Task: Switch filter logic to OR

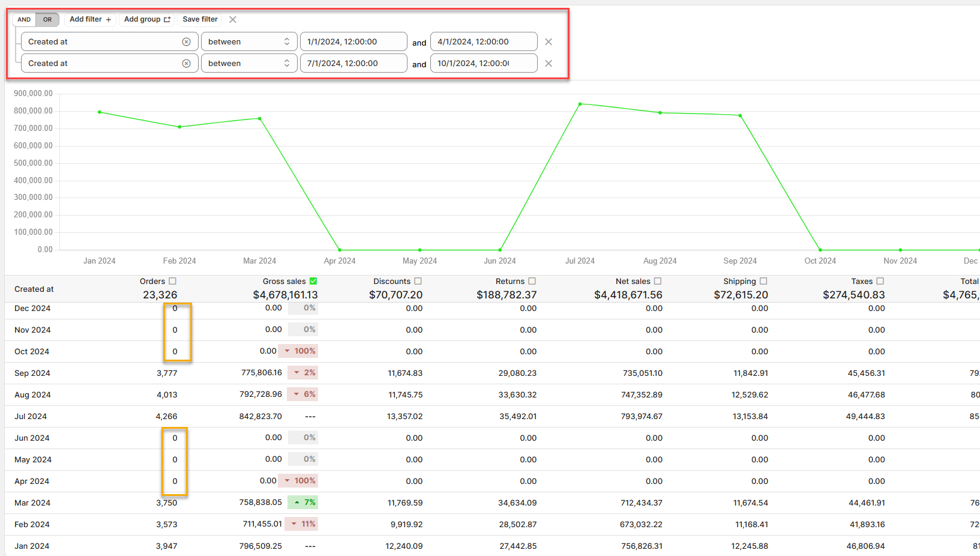Action: pos(47,20)
